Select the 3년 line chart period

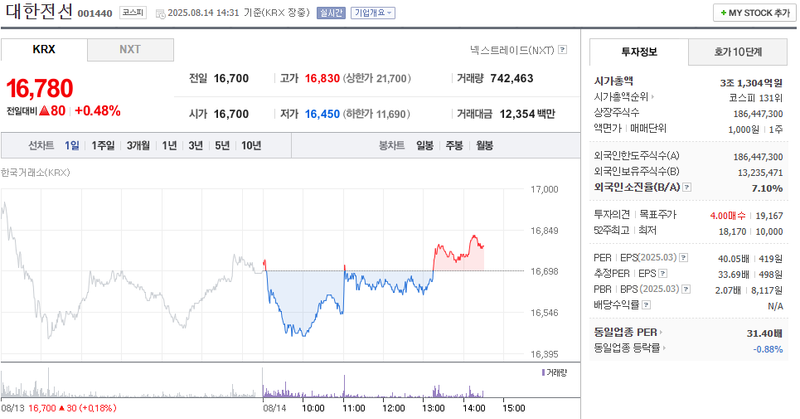(195, 145)
